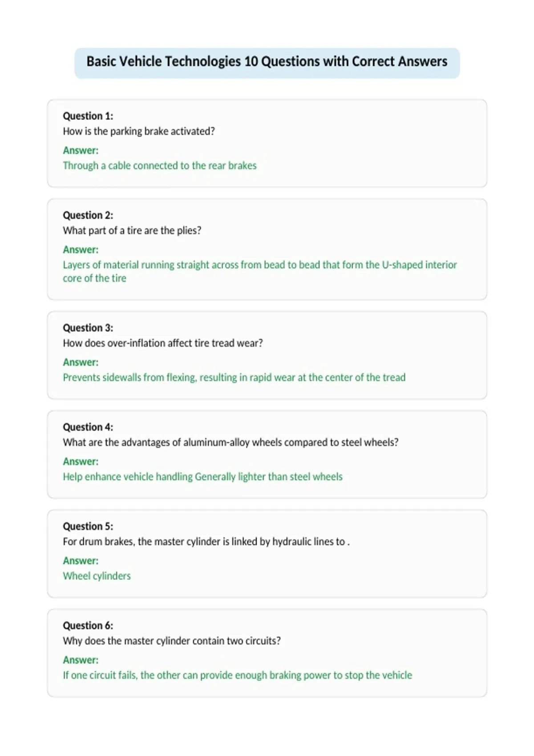534x756 pixels.
Task: Click answer about sidewalls flexing and center wear
Action: (x=234, y=378)
